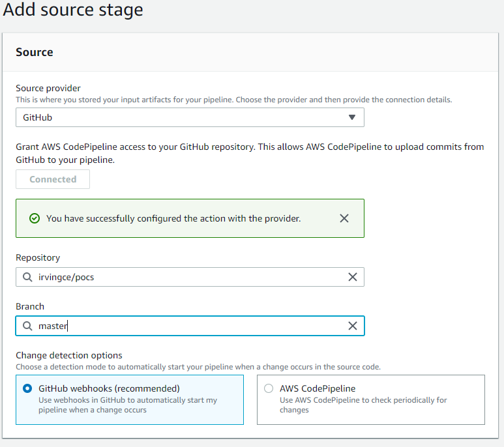Click the dropdown arrow in the Source provider box
This screenshot has height=447, width=504.
click(352, 117)
